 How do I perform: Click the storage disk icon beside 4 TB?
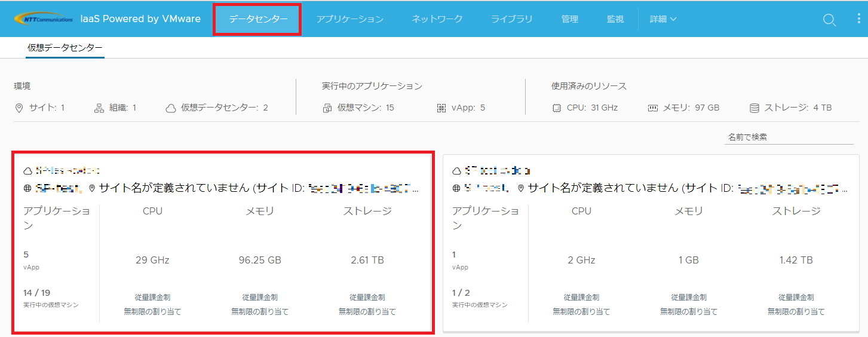click(754, 108)
